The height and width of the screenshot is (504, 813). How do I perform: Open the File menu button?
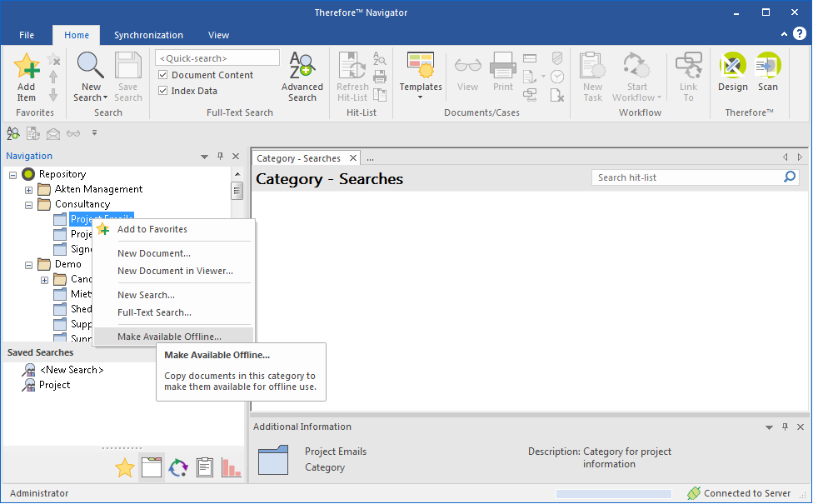27,35
